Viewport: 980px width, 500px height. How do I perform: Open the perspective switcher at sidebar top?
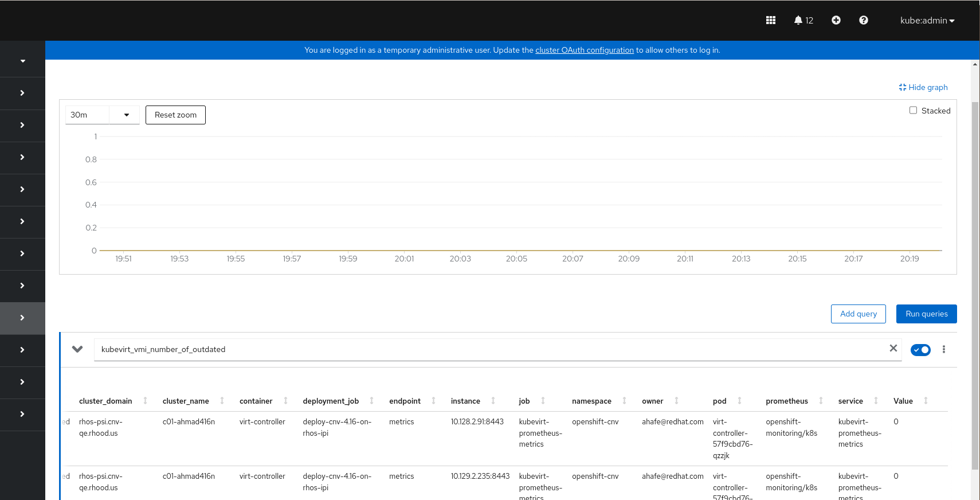point(22,61)
